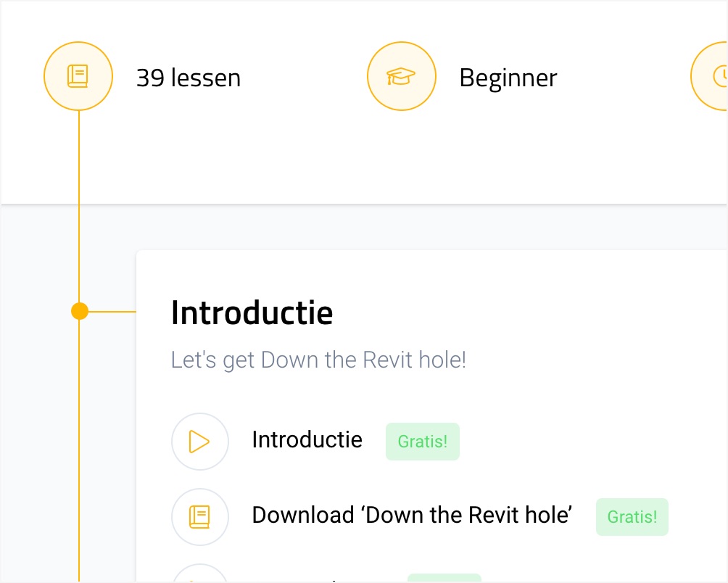Click the book icon beside 39 lessen
The image size is (728, 583).
78,76
